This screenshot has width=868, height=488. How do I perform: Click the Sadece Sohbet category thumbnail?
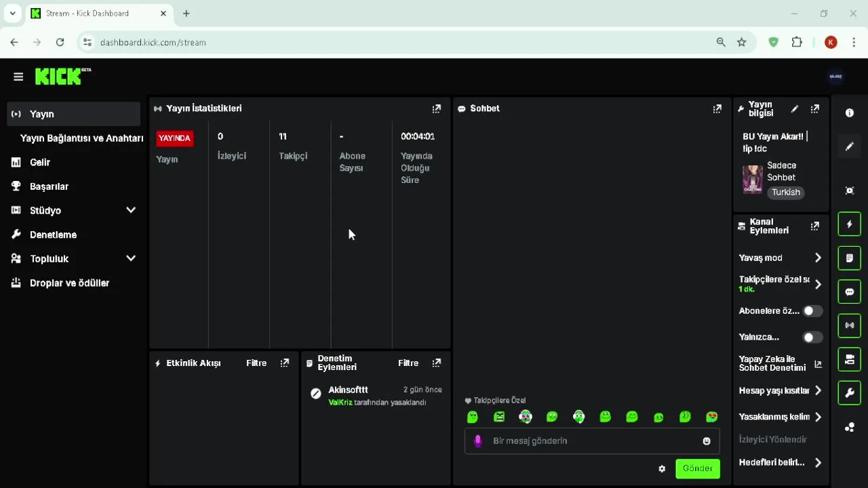pyautogui.click(x=753, y=180)
